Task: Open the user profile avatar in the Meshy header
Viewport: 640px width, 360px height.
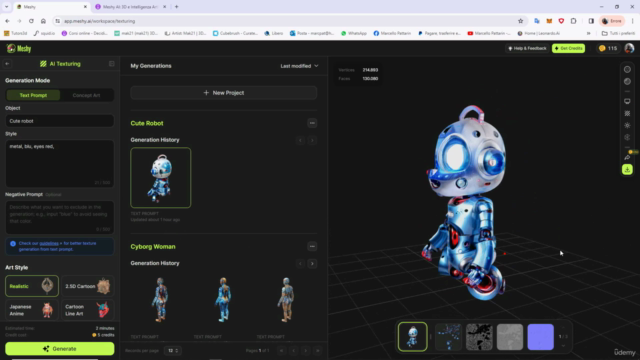Action: click(x=629, y=48)
